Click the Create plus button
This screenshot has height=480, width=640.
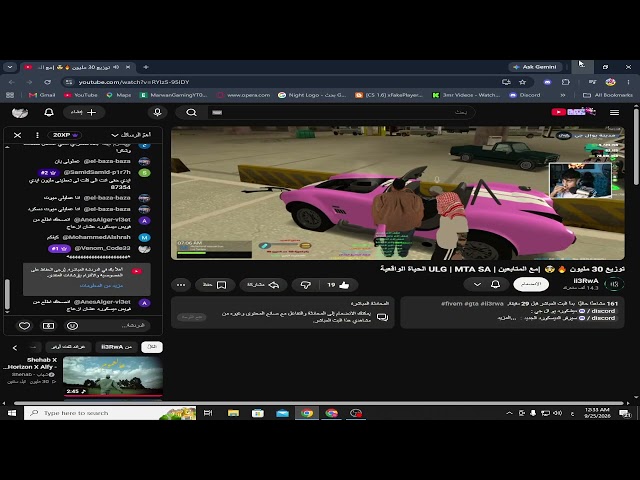click(84, 112)
